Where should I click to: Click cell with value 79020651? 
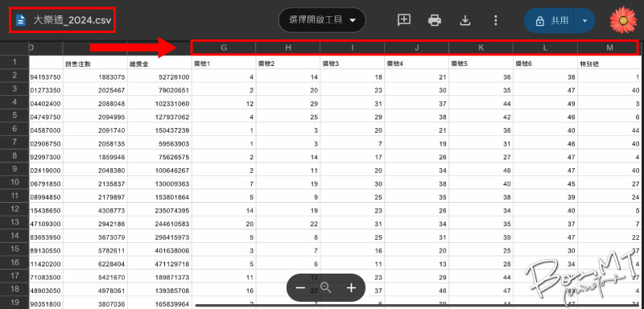[x=159, y=90]
